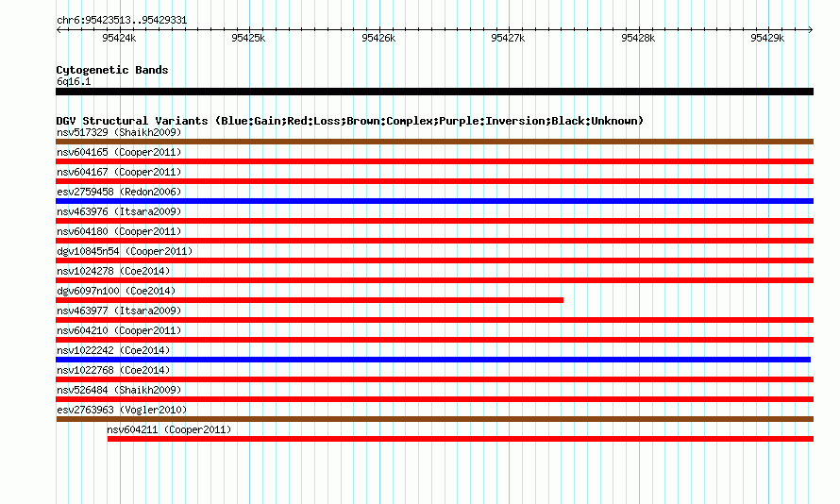The height and width of the screenshot is (504, 840).
Task: Open the nsv463976 (Itsara2009) label
Action: pos(119,211)
